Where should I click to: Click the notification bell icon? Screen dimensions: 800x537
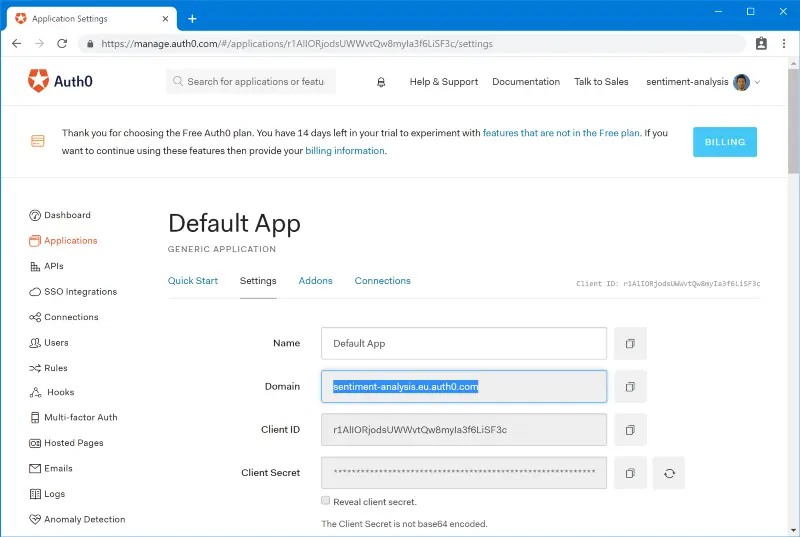tap(381, 82)
